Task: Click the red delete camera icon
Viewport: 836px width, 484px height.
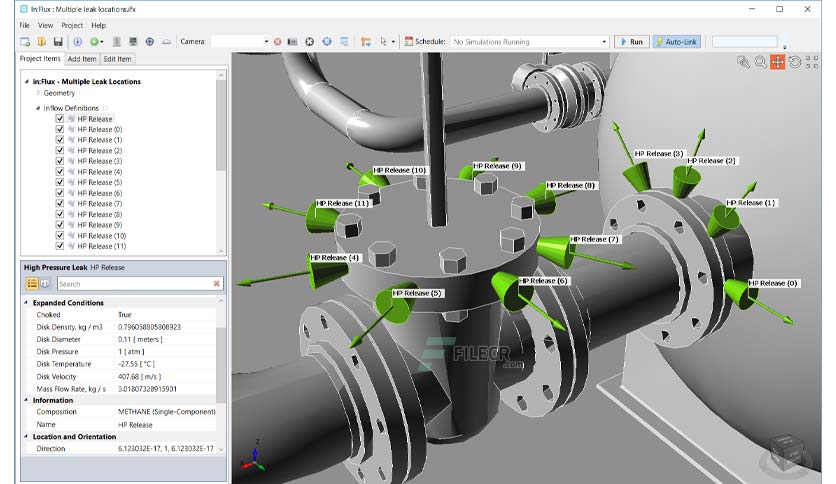Action: pos(277,42)
